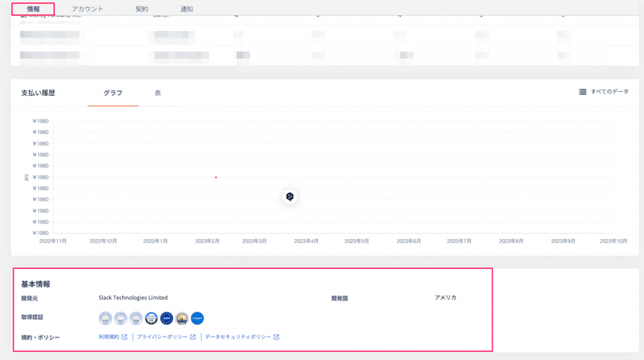The width and height of the screenshot is (644, 360).
Task: Click the 2023年6月 axis label
Action: pos(409,242)
